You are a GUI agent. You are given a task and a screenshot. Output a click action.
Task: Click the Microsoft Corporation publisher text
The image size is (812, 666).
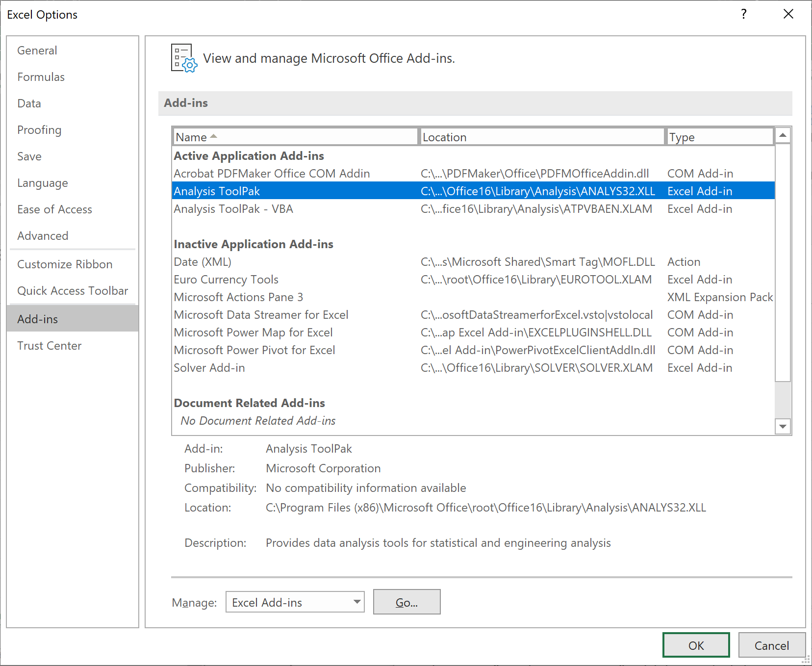click(x=323, y=468)
